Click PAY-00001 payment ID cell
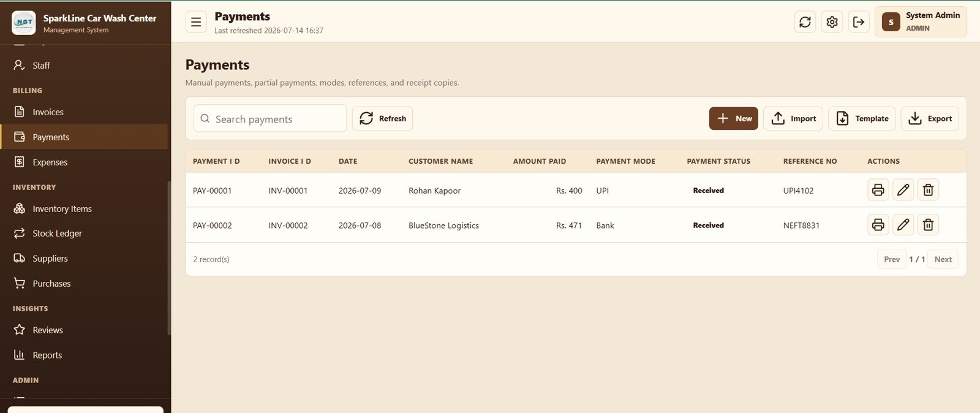 pos(213,191)
